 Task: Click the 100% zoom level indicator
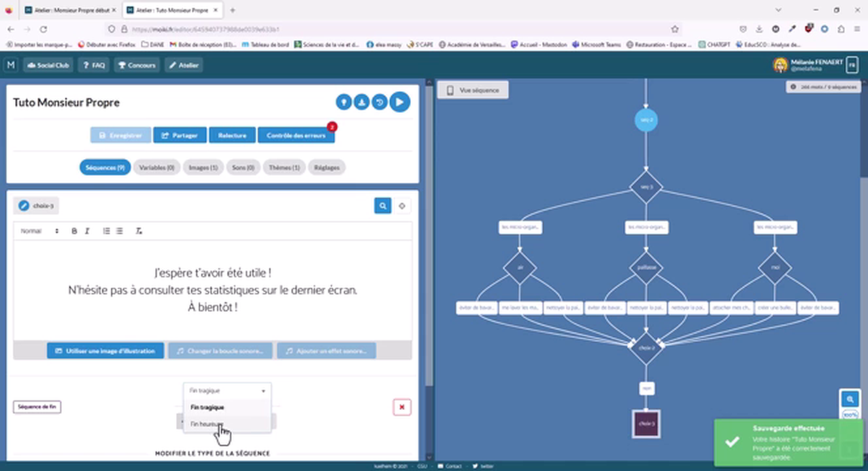[850, 415]
